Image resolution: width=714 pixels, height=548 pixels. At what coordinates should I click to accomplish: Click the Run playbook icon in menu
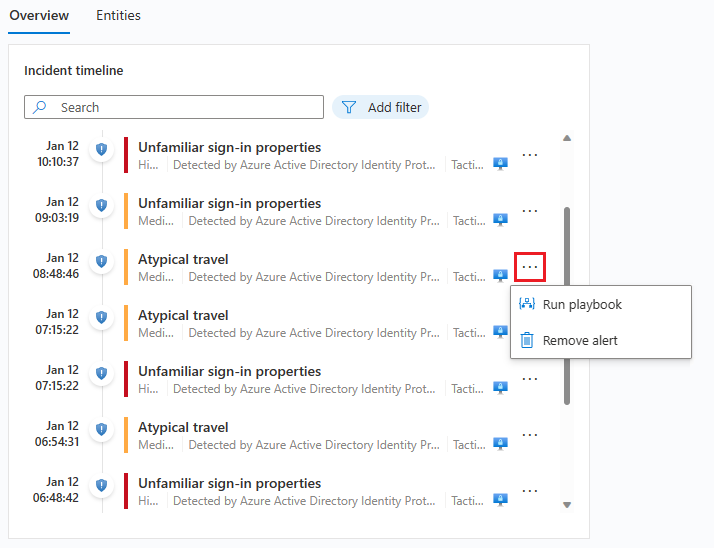(x=527, y=304)
